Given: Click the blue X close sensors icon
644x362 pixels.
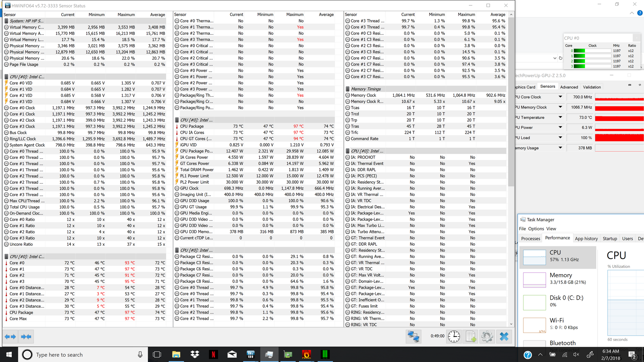Looking at the screenshot, I should 504,337.
